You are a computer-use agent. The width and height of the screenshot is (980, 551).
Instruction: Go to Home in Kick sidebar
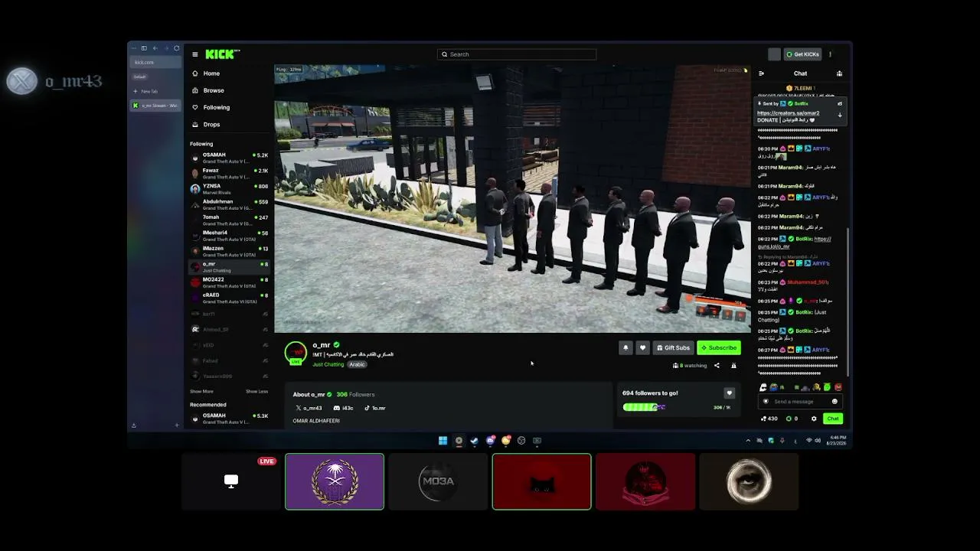pyautogui.click(x=206, y=73)
